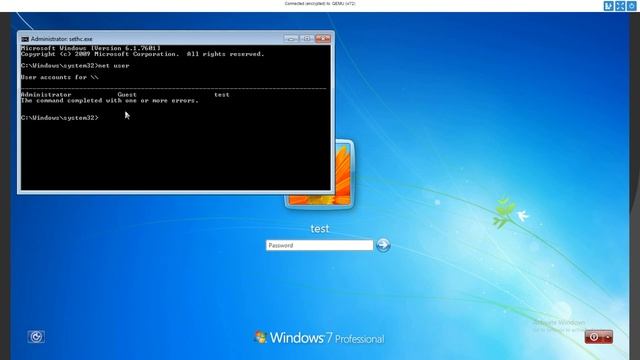
Task: Click 'The command completed with one or more errors'
Action: [110, 100]
